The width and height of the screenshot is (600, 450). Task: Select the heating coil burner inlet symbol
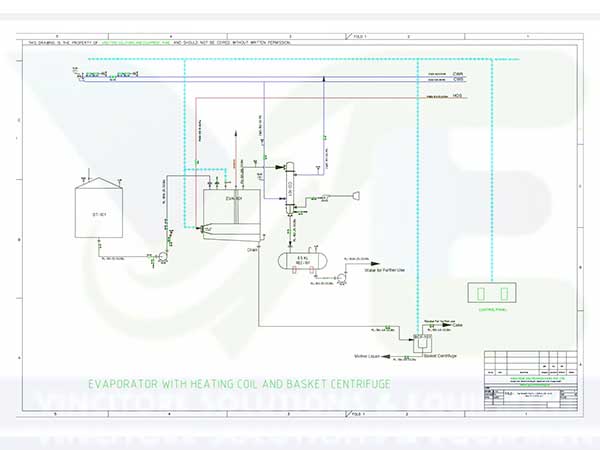pyautogui.click(x=203, y=228)
